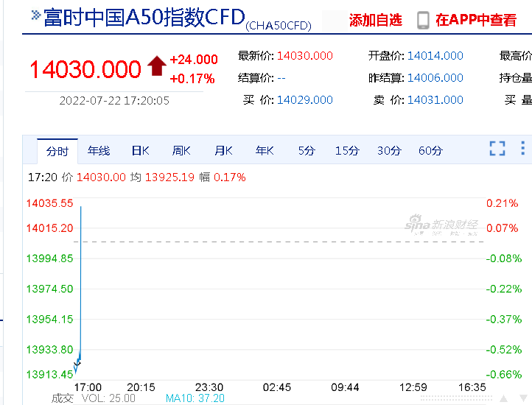Click the 卖价 value 14031.000
Image resolution: width=532 pixels, height=405 pixels.
tap(435, 100)
